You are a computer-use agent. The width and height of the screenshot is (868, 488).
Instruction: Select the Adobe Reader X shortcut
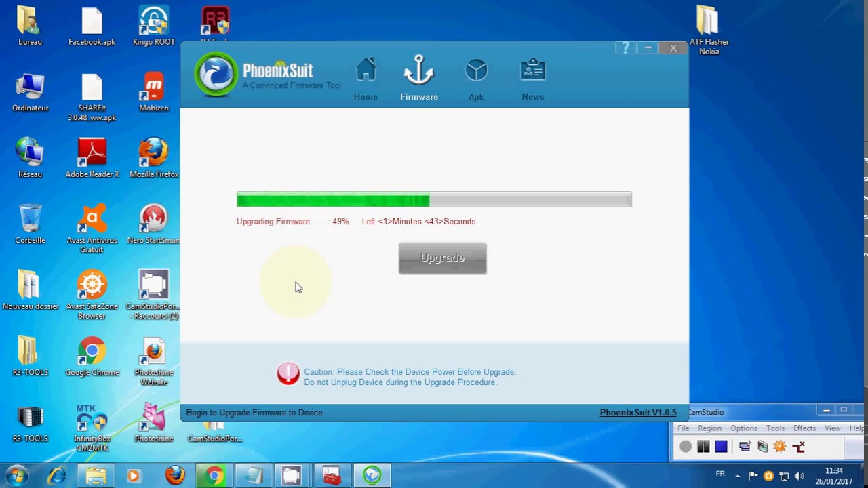[x=92, y=159]
